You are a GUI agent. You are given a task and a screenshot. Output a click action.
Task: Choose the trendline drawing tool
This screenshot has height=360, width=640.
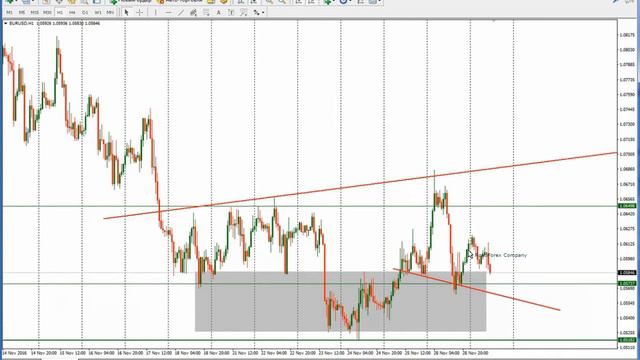[181, 13]
